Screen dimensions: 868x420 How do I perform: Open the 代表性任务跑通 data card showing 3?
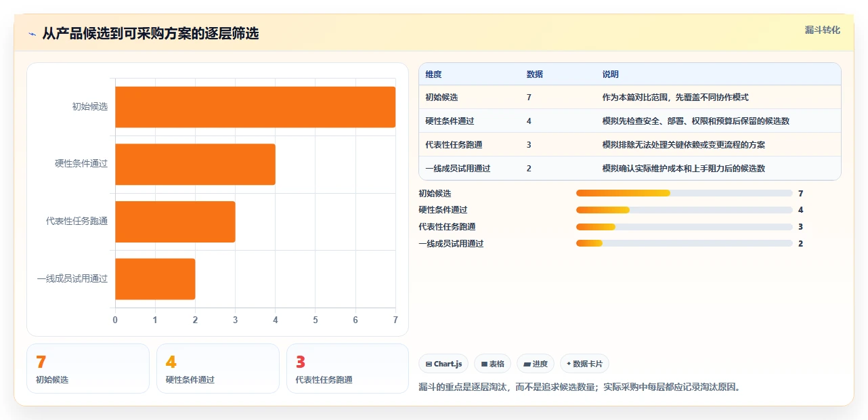tap(348, 369)
